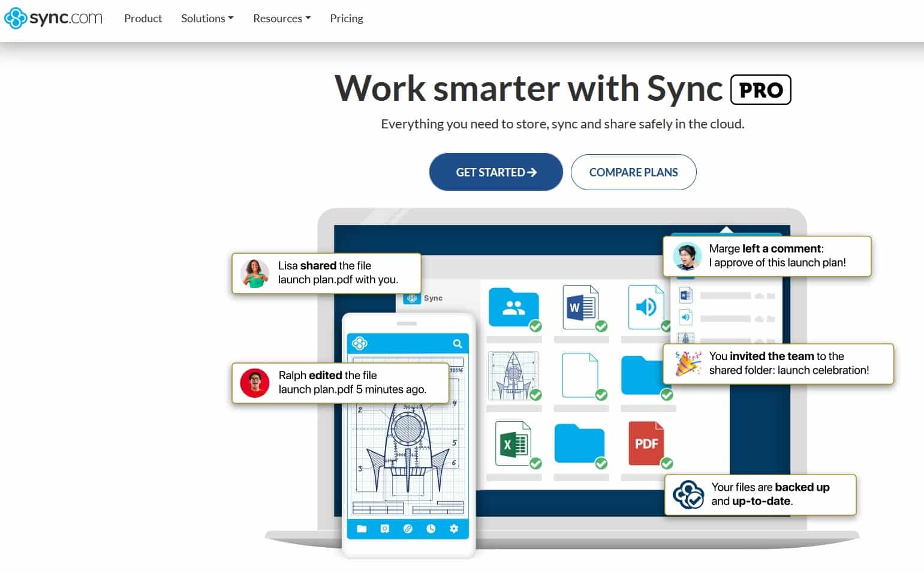Click the Sync.com logo in header
924x573 pixels.
pyautogui.click(x=53, y=18)
